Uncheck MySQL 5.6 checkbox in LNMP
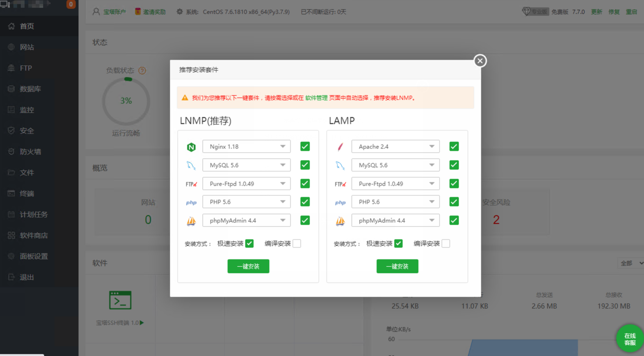 click(305, 165)
